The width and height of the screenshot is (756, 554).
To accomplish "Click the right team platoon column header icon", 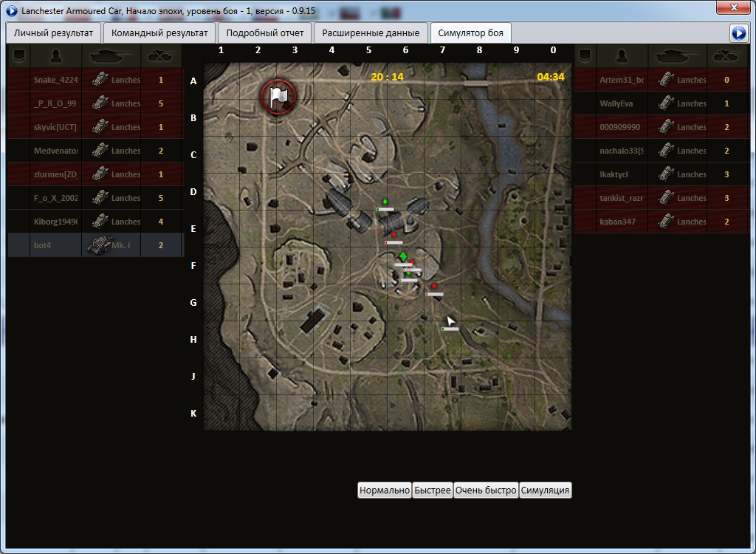I will pos(585,57).
